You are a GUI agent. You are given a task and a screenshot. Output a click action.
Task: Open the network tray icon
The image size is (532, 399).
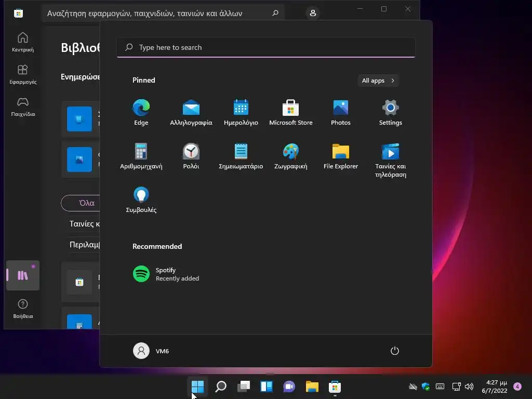(456, 387)
